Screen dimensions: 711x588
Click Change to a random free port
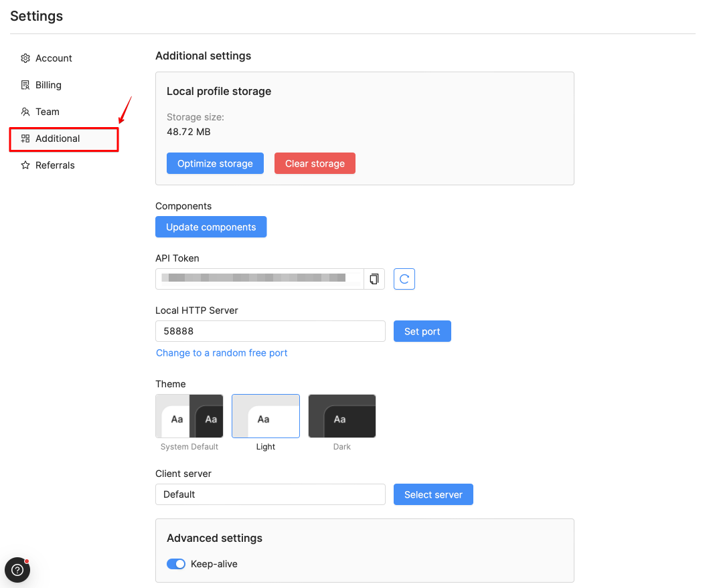[x=222, y=353]
